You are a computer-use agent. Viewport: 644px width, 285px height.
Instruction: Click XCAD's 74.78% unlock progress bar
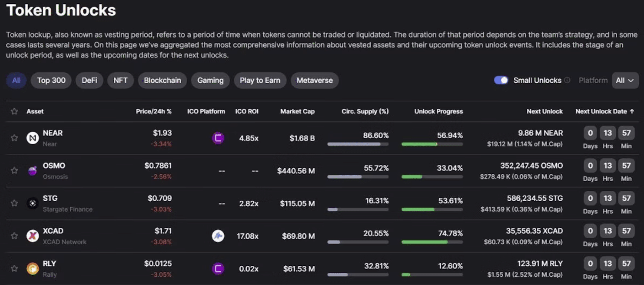point(432,242)
